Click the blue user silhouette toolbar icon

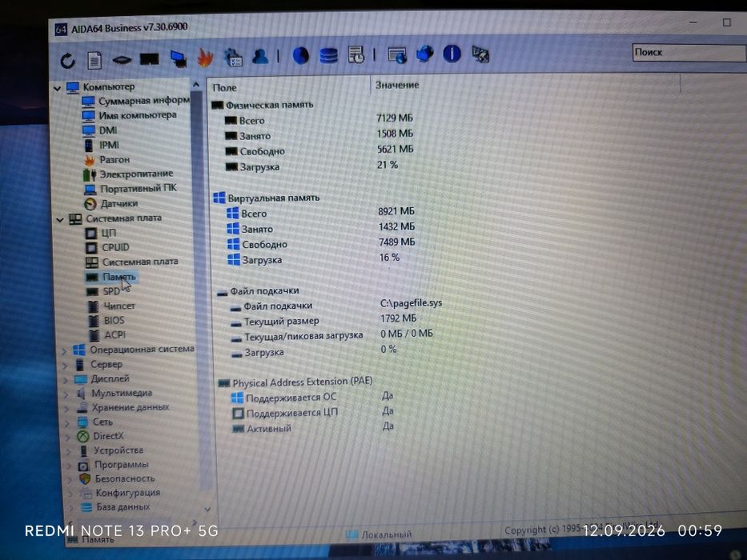coord(260,56)
